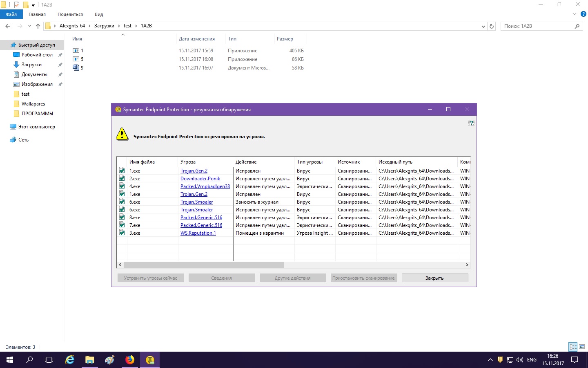Image resolution: width=588 pixels, height=368 pixels.
Task: Open the action center notification icon
Action: 575,360
